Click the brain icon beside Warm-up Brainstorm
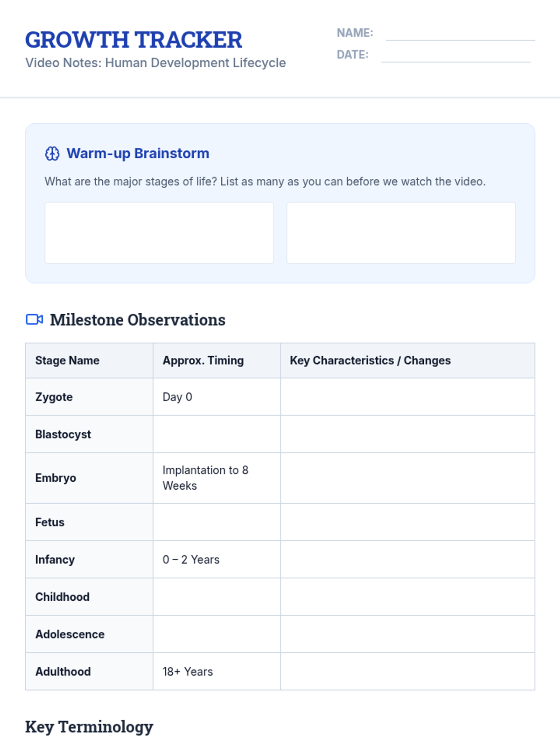Screen dimensions: 560x747 pyautogui.click(x=52, y=154)
